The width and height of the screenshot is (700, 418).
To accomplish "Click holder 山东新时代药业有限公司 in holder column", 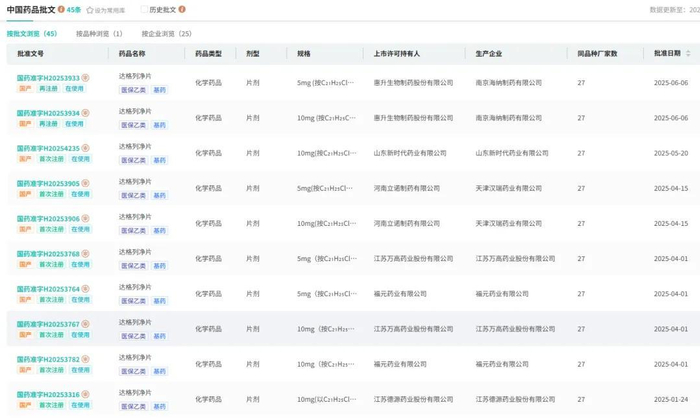I will tap(410, 153).
